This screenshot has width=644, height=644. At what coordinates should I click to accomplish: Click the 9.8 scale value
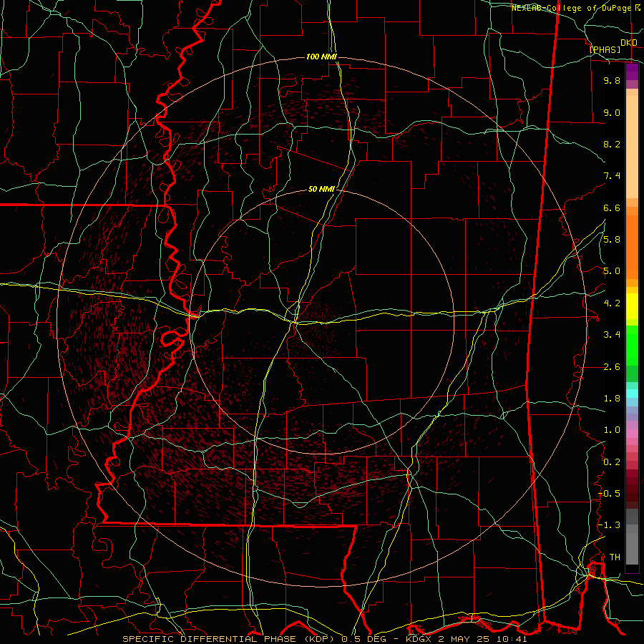[x=612, y=80]
